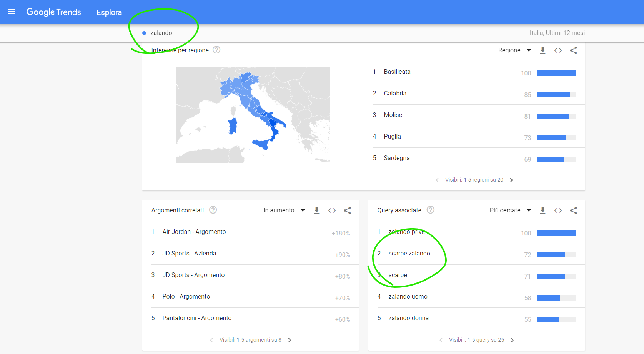Go to next page of queries
This screenshot has width=644, height=354.
tap(512, 340)
